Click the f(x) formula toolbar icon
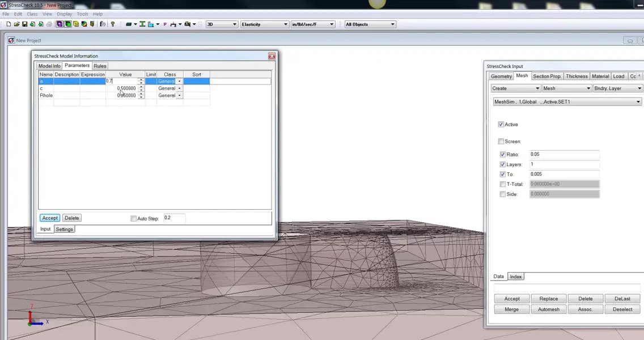 (x=103, y=24)
